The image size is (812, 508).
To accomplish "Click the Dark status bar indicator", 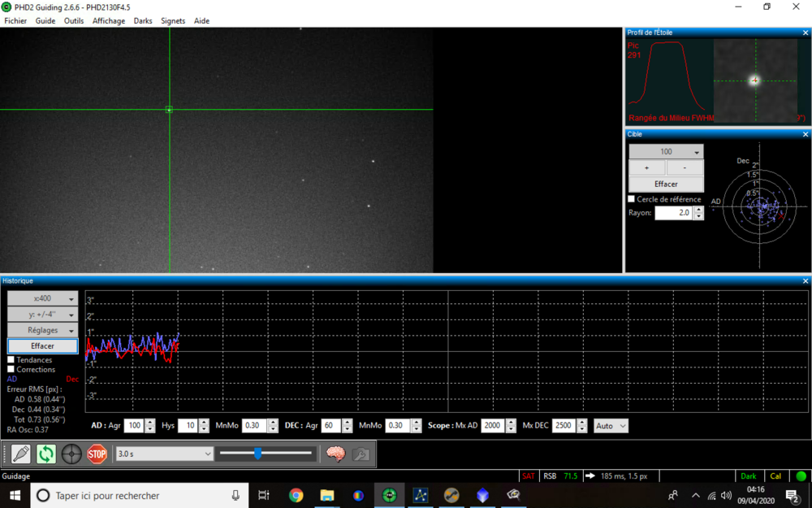I will click(749, 475).
